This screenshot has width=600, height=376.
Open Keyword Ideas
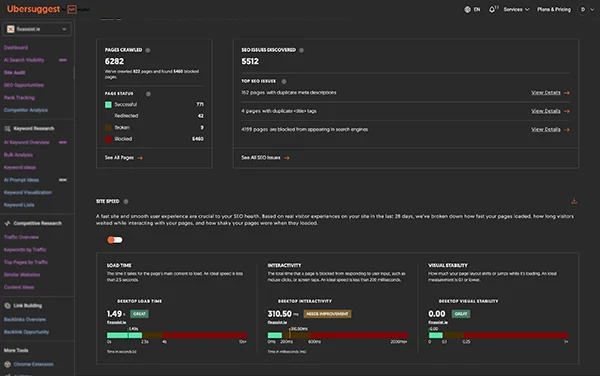pos(20,168)
